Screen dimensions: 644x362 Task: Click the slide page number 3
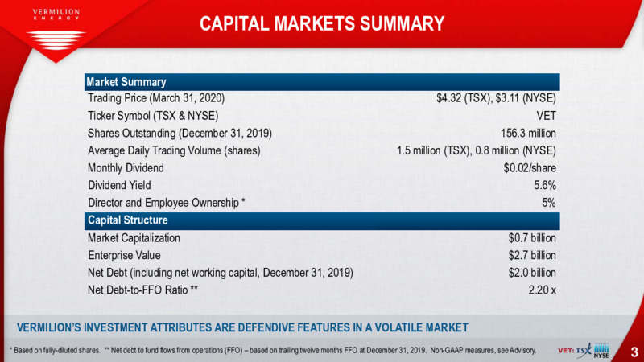[634, 352]
